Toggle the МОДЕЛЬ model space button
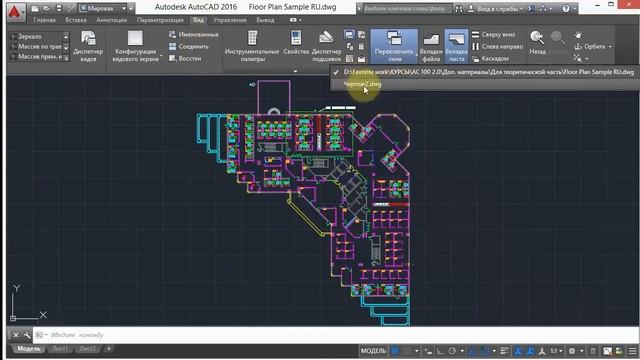The height and width of the screenshot is (360, 640). click(x=373, y=351)
